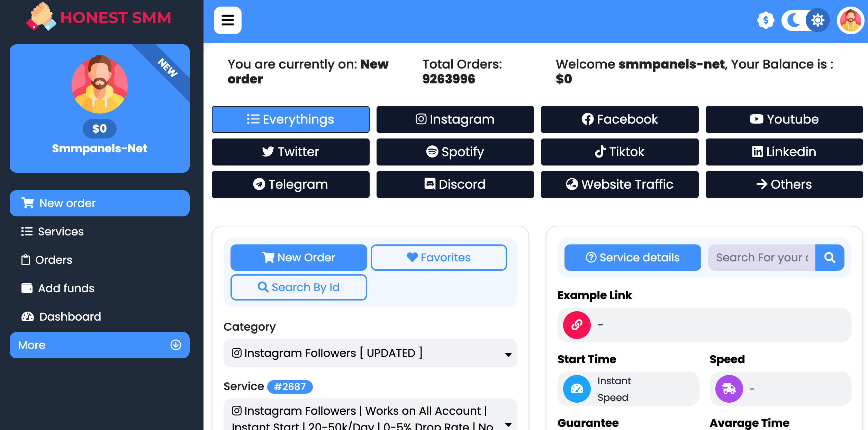Viewport: 868px width, 430px height.
Task: Open the Category dropdown
Action: click(370, 353)
